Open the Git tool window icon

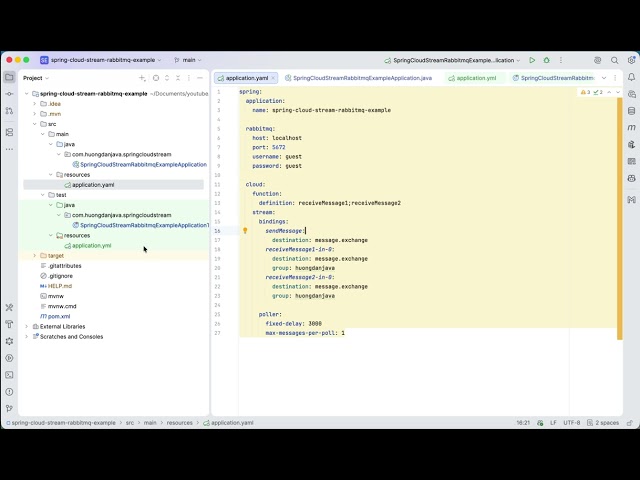tap(9, 409)
